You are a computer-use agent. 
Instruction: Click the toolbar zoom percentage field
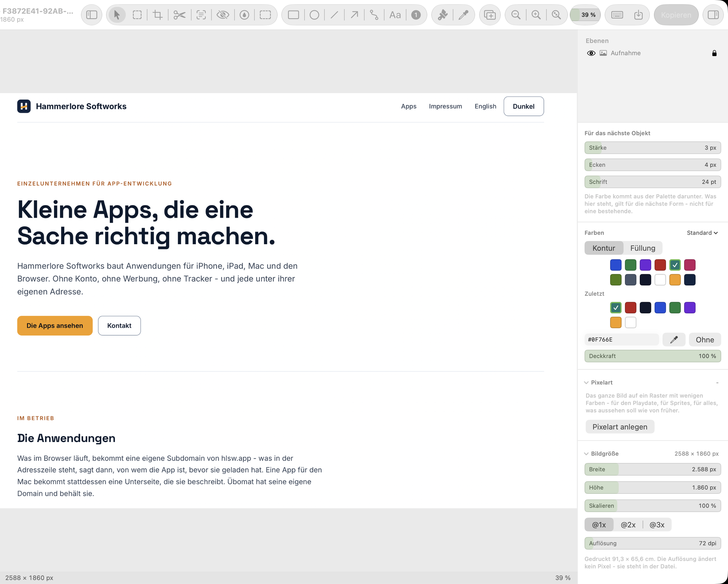(x=585, y=15)
